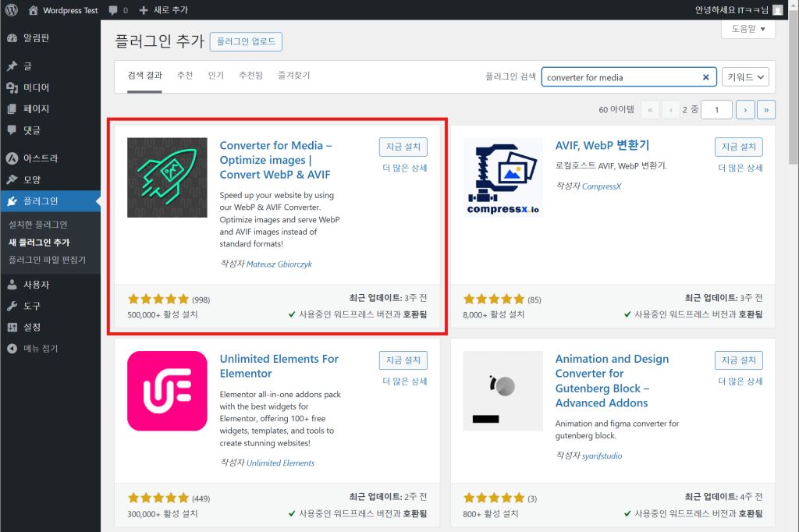Expand the 도움말 help dropdown
Screen dimensions: 799x532
pyautogui.click(x=748, y=29)
